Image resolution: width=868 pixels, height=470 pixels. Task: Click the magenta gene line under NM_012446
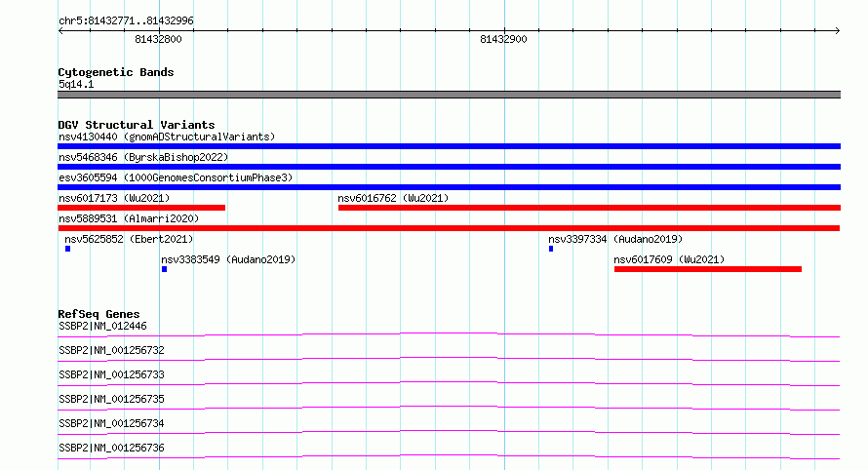(x=449, y=334)
